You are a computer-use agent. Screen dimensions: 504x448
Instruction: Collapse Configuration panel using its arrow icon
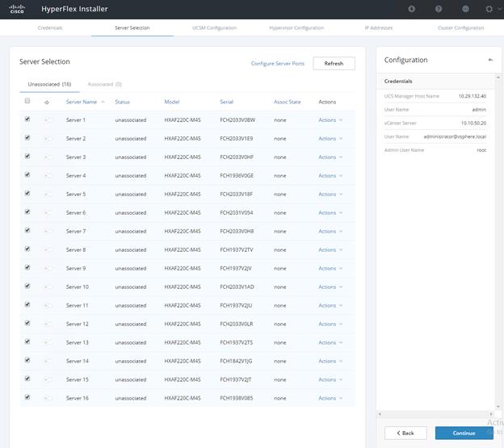[490, 60]
